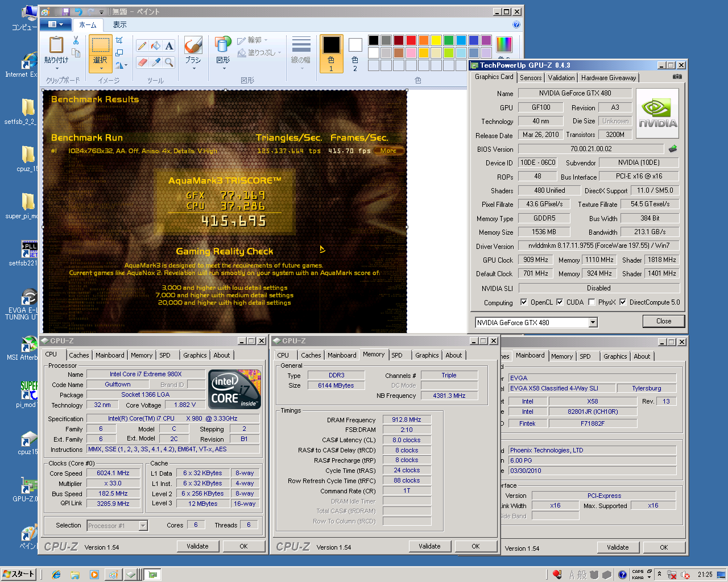Image resolution: width=728 pixels, height=582 pixels.
Task: Select the Eraser tool in Paint
Action: point(142,62)
